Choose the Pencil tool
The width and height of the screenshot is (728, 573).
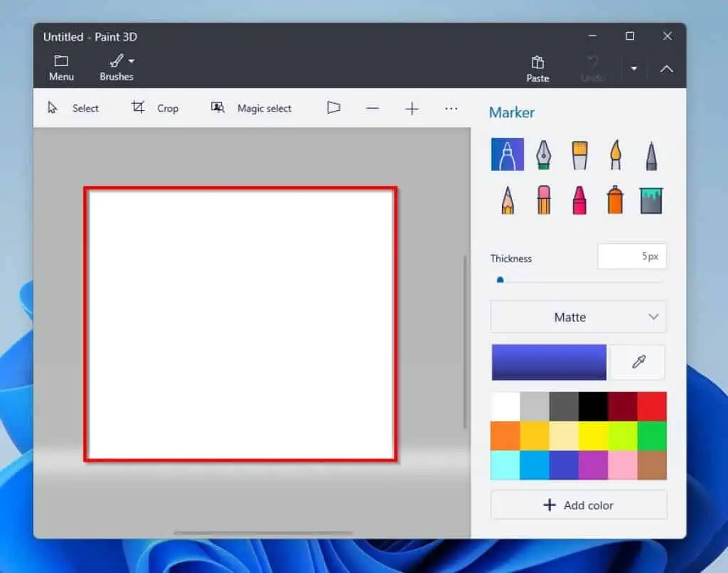507,200
